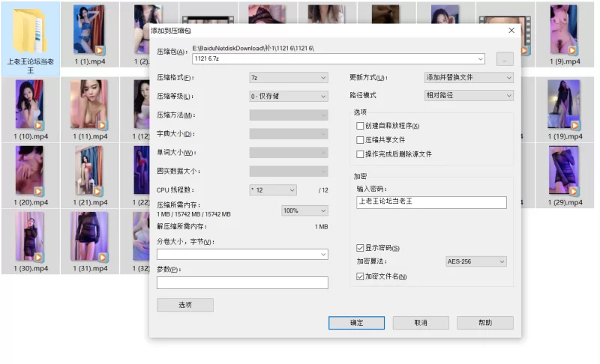
Task: Select the 1 (1).mp4 video file
Action: pos(90,34)
